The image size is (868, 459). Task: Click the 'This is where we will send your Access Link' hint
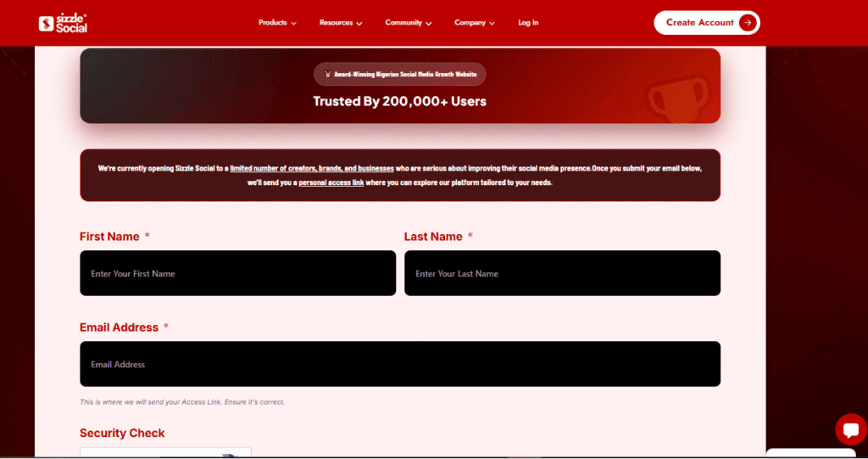pyautogui.click(x=182, y=402)
